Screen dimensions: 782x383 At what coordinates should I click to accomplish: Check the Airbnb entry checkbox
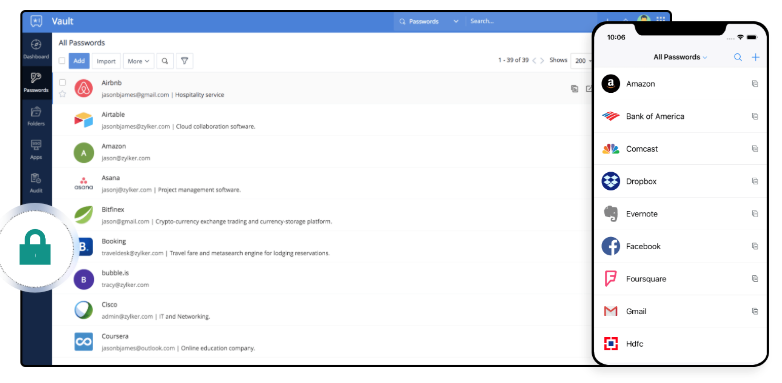62,82
